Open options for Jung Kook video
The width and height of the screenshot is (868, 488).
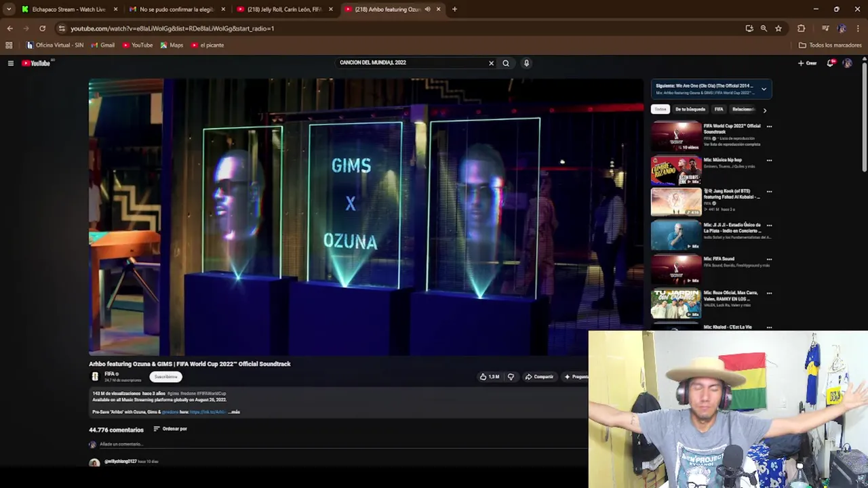(769, 192)
